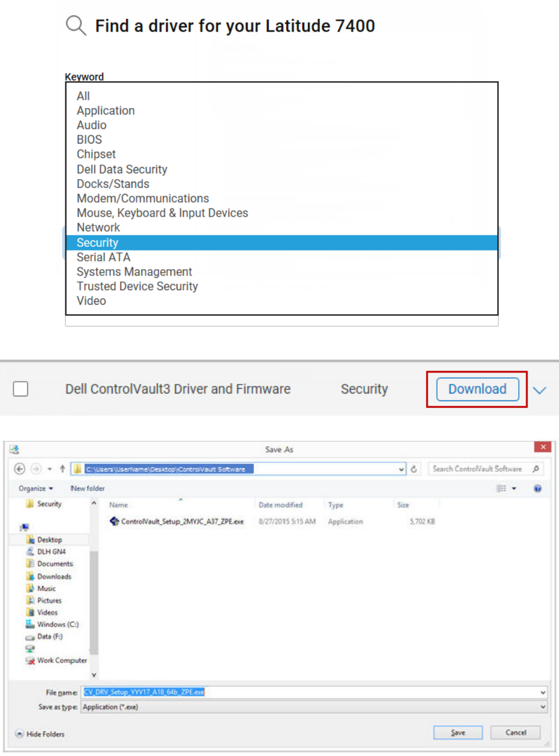Expand the ControlVault3 driver details chevron
This screenshot has width=559, height=756.
tap(540, 390)
